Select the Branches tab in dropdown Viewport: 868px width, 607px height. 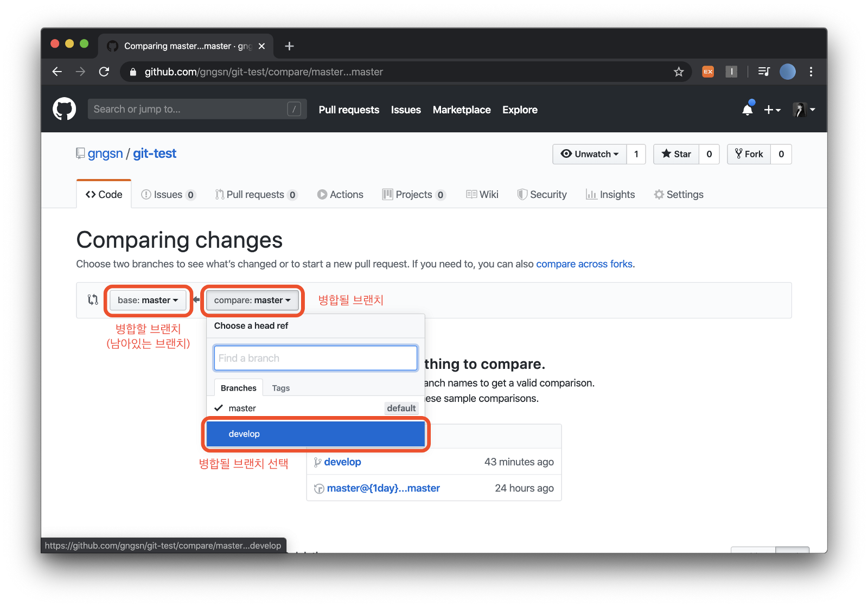click(239, 388)
